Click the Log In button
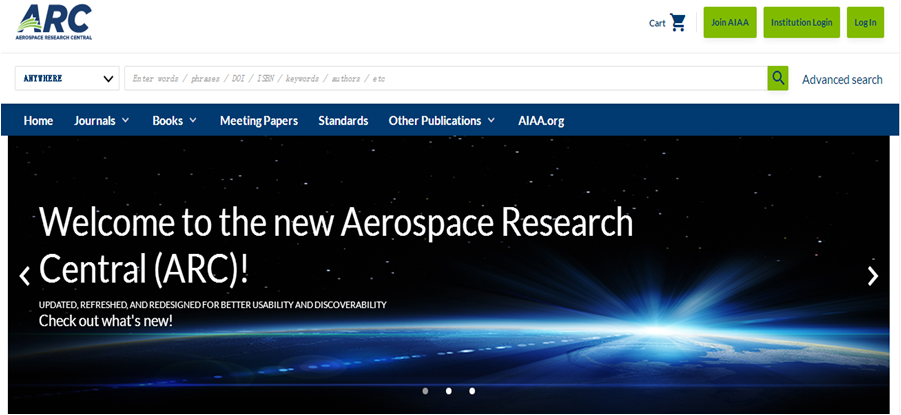Screen dimensions: 901x415 (865, 22)
